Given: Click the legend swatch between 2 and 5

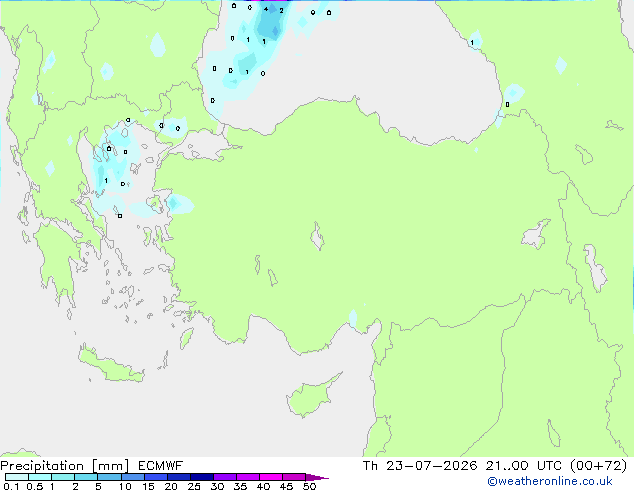Looking at the screenshot, I should (86, 477).
